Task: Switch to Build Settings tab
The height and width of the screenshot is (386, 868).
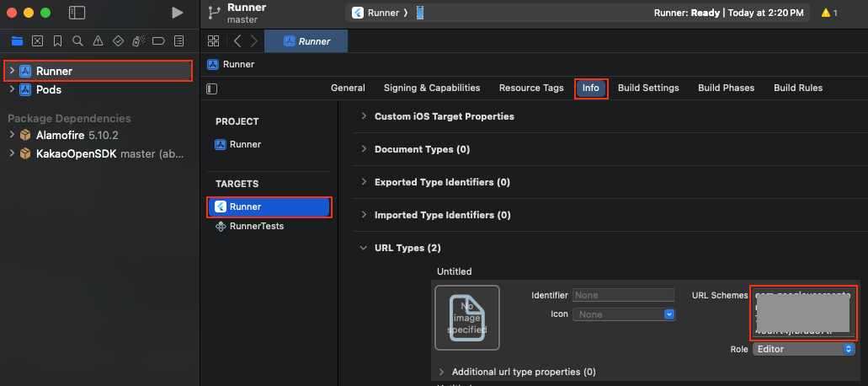Action: tap(648, 88)
